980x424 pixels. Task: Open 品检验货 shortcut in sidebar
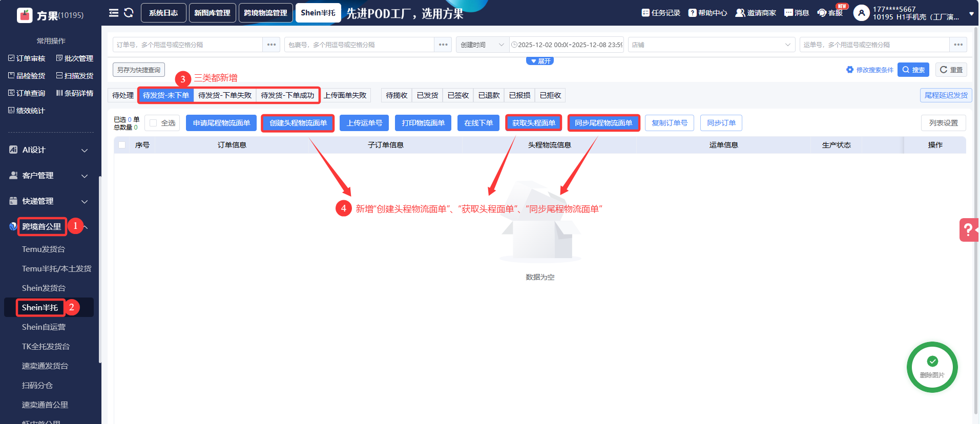(27, 76)
